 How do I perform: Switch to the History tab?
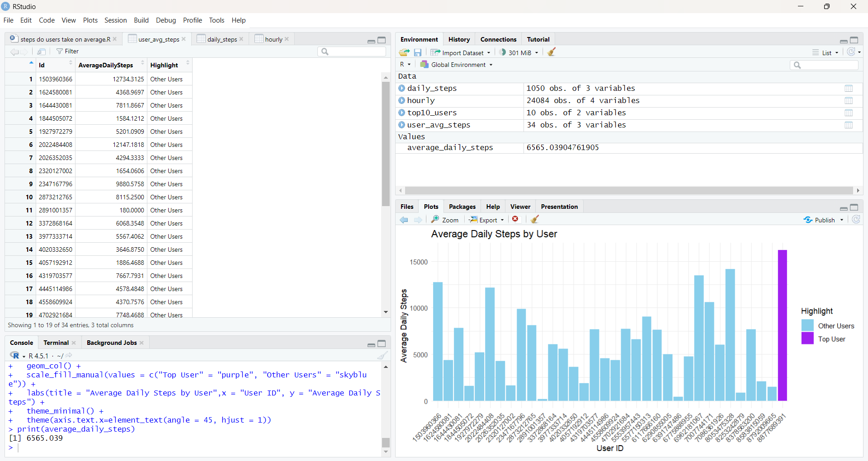pos(459,39)
